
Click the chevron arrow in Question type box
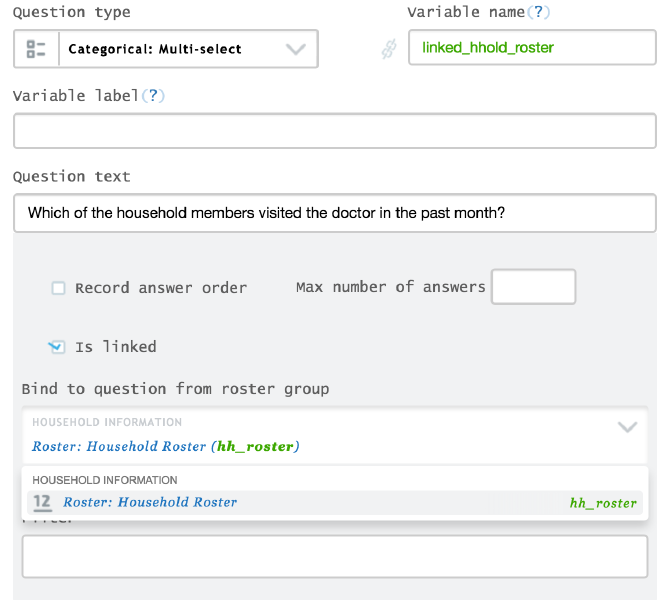point(295,49)
